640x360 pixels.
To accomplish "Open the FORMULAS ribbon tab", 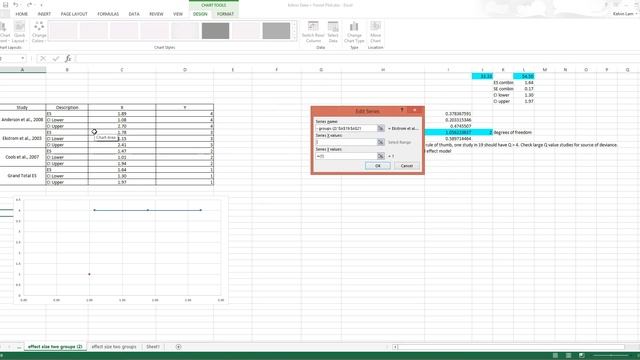I will (108, 14).
